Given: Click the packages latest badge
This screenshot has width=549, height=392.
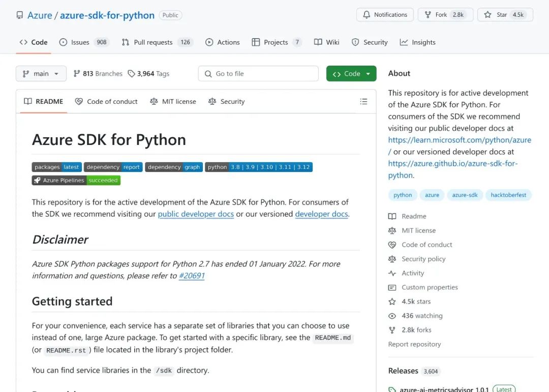Looking at the screenshot, I should pyautogui.click(x=57, y=167).
